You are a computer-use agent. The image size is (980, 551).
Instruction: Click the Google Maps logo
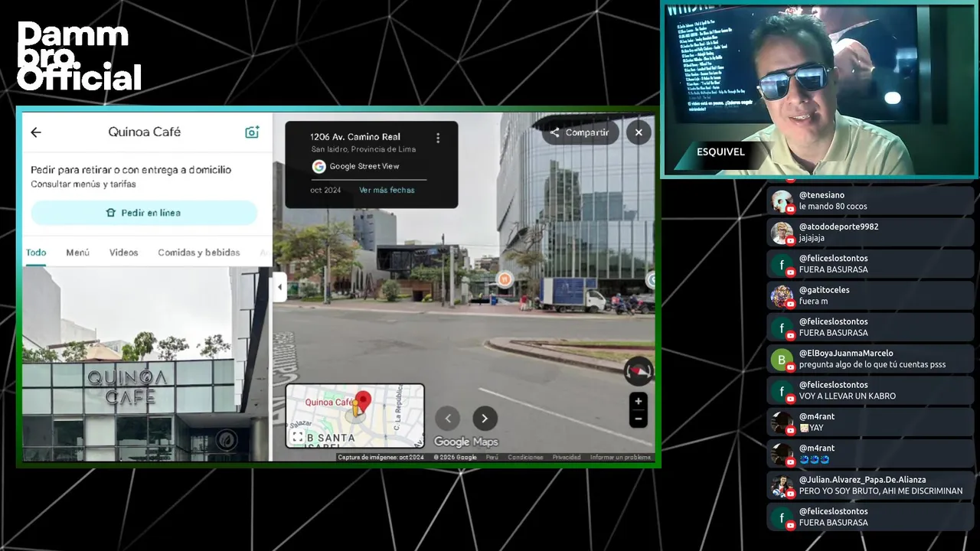coord(465,442)
